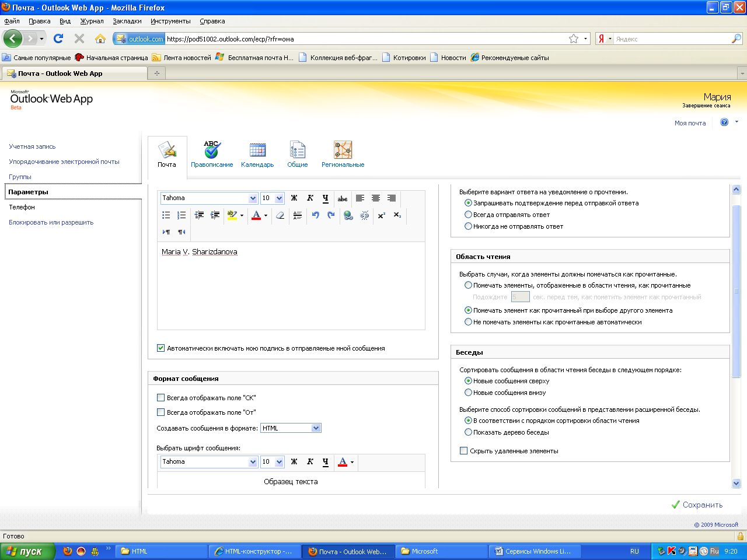Disable automatic signature inclusion checkbox
Viewport: 747px width, 560px height.
160,348
